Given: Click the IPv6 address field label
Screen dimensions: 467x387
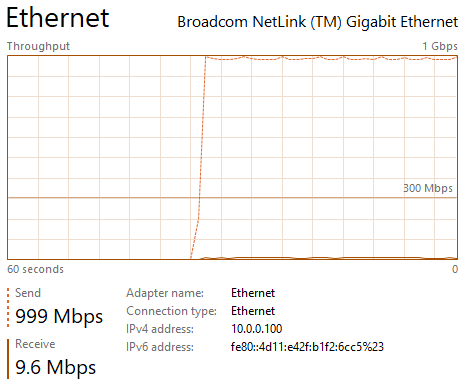Looking at the screenshot, I should (x=160, y=347).
